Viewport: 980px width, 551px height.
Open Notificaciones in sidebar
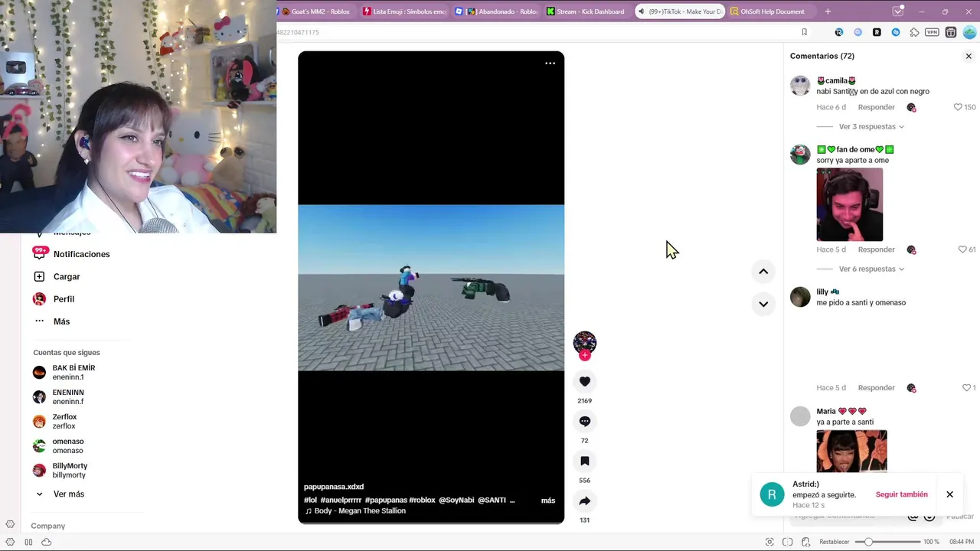[81, 254]
